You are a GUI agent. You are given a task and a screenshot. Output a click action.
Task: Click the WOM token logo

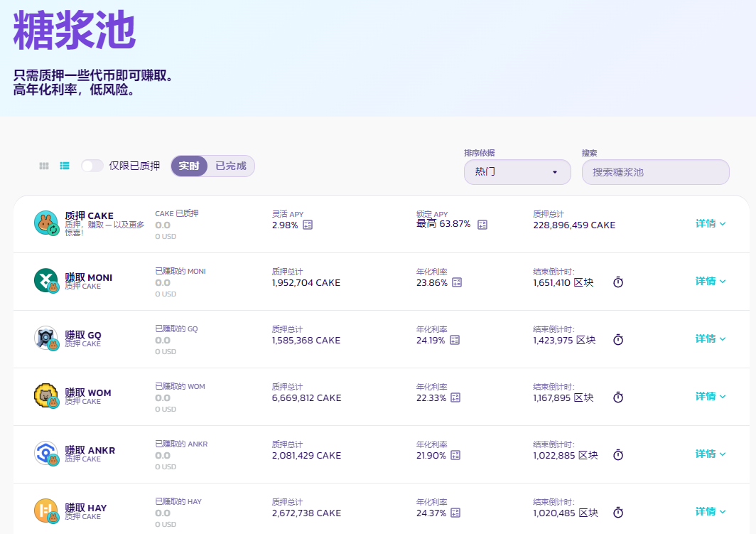pos(46,395)
